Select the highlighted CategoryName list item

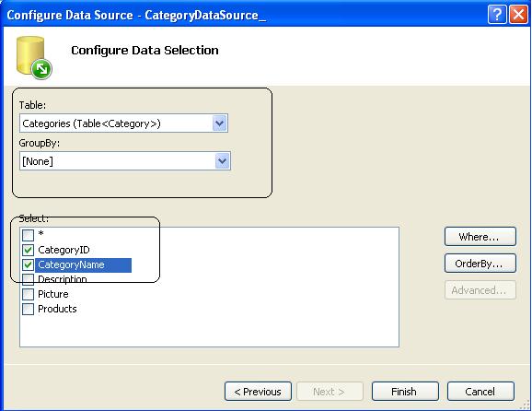click(x=83, y=265)
